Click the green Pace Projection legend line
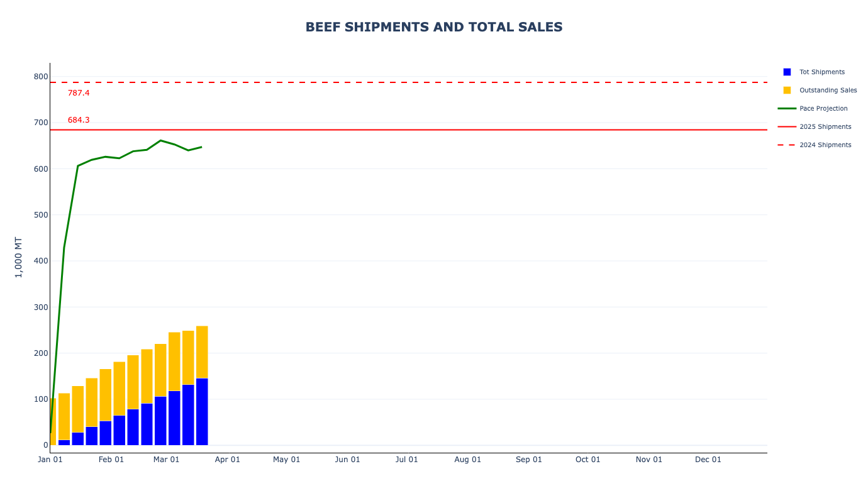 tap(787, 109)
